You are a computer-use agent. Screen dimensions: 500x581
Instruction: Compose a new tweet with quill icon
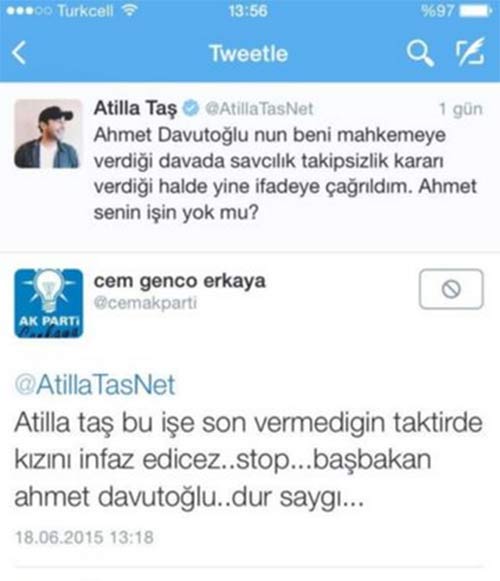click(470, 52)
